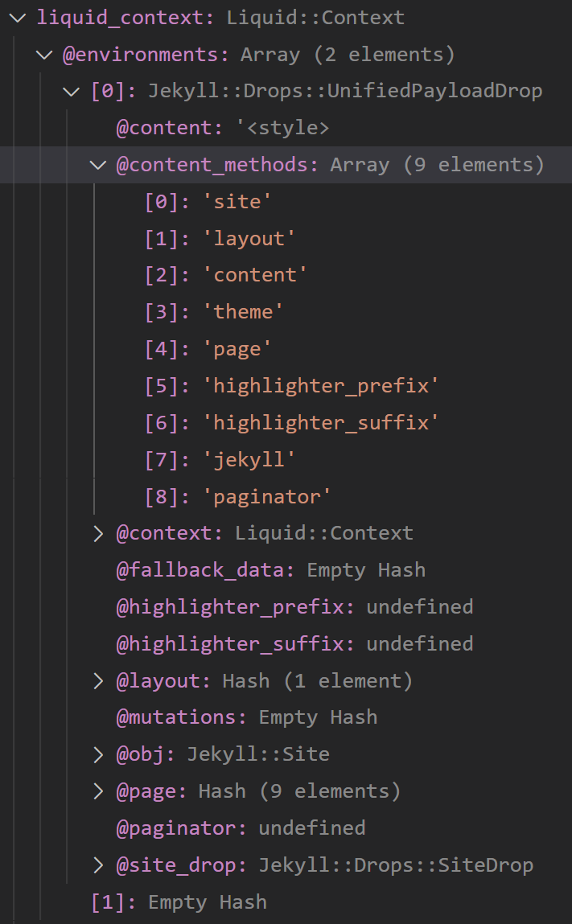Select the @paginator undefined variable

[241, 828]
